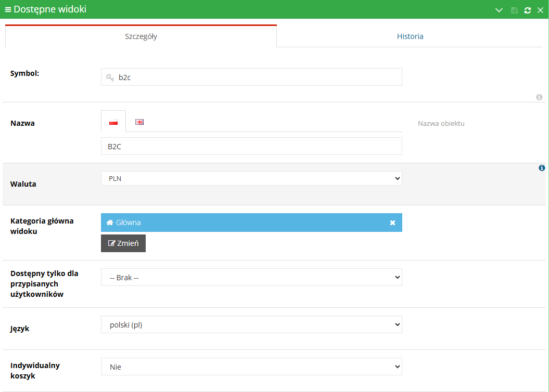Image resolution: width=549 pixels, height=392 pixels.
Task: Collapse the panel with the header chevron
Action: (x=499, y=10)
